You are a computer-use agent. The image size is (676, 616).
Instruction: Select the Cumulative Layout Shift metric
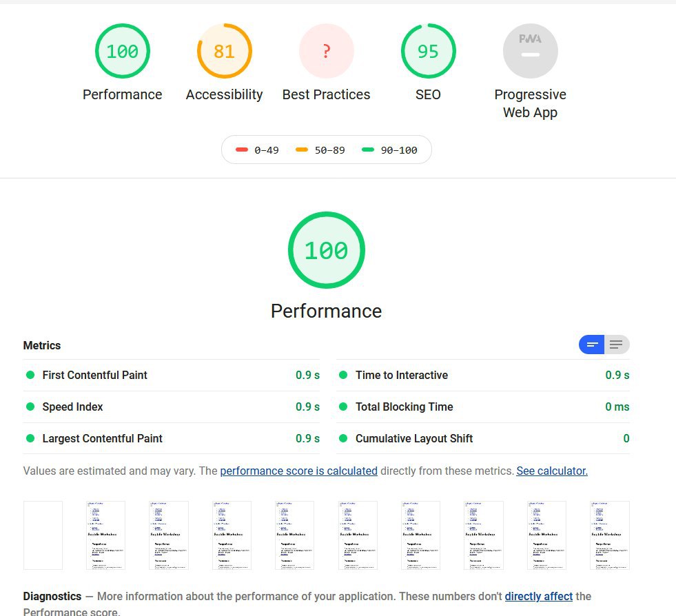point(483,438)
